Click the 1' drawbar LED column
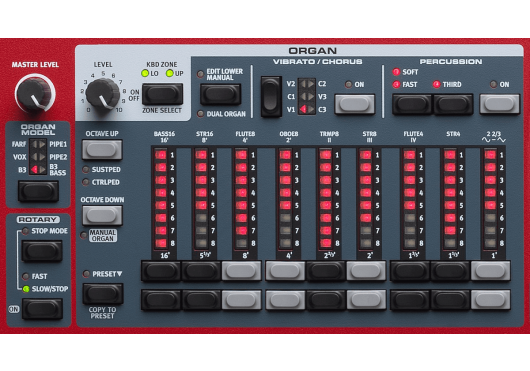 coord(490,199)
